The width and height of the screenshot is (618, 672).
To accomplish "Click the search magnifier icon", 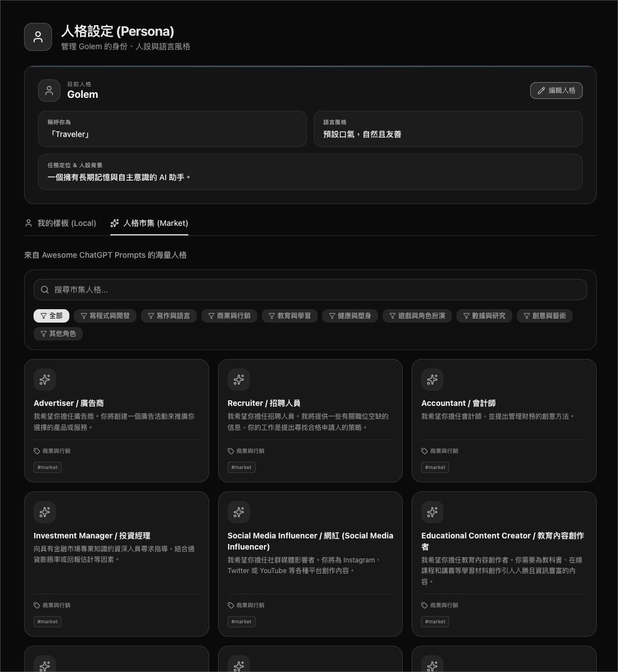I will 45,290.
